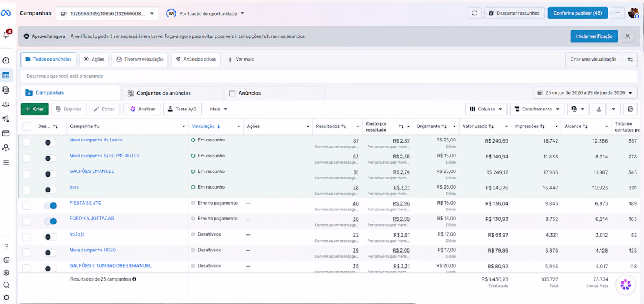Open the date range dropdown
Screen dimensions: 644x304
coord(585,93)
